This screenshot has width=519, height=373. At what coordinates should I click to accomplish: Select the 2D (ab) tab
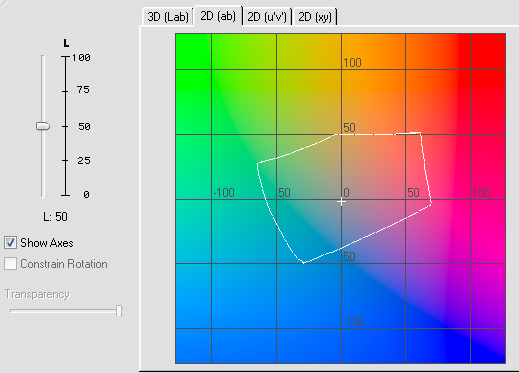coord(218,16)
